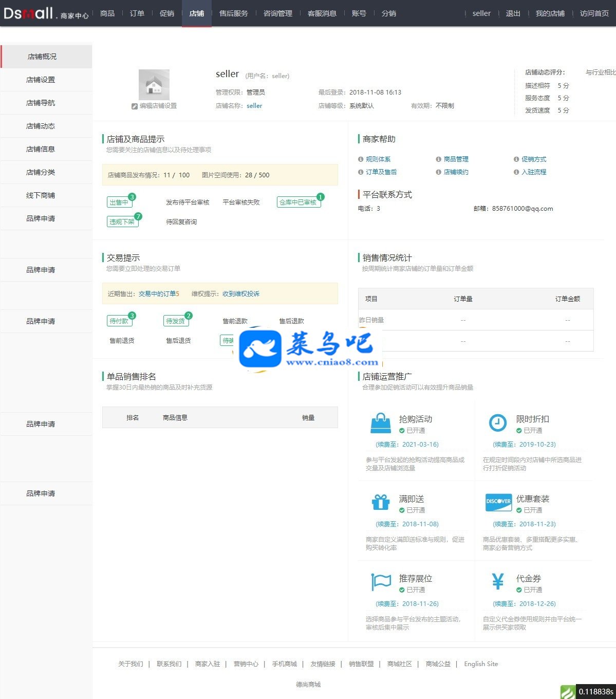Open the 规则体系 help link
Image resolution: width=616 pixels, height=699 pixels.
(378, 159)
